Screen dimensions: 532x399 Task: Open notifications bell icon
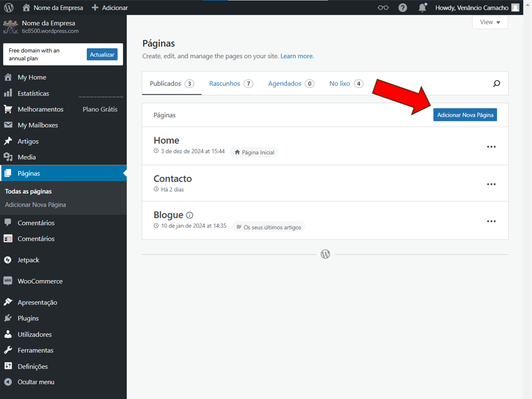pyautogui.click(x=422, y=8)
